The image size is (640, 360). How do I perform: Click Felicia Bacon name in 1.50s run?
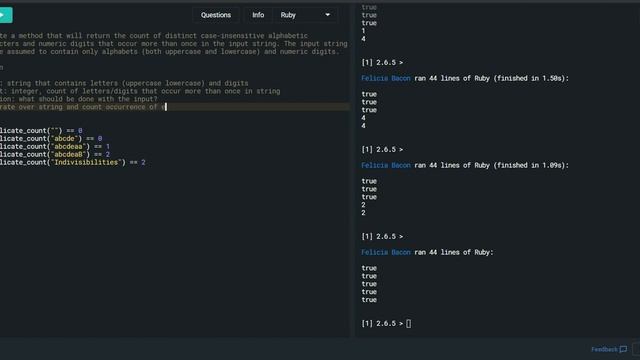click(x=386, y=78)
